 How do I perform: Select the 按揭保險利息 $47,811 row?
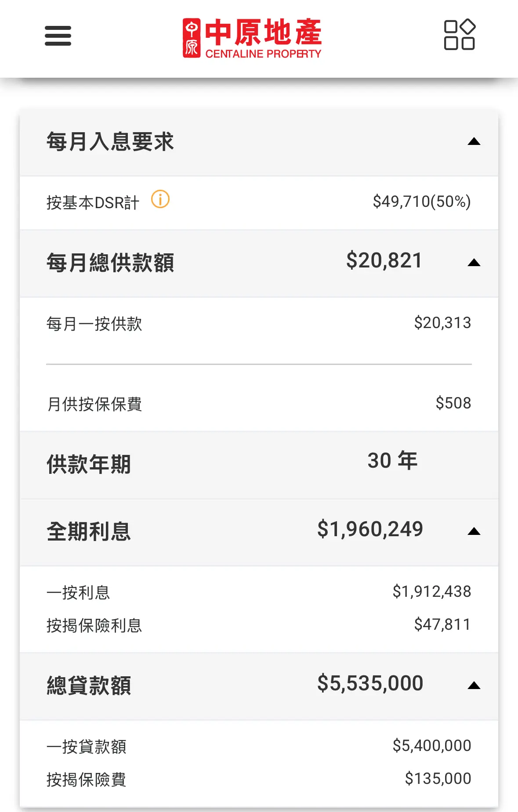(x=259, y=625)
